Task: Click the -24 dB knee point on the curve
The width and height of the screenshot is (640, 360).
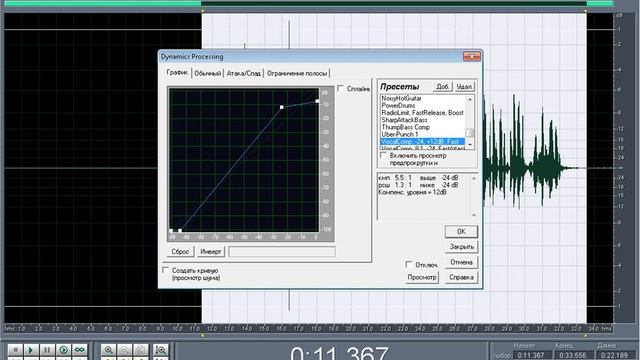Action: (282, 107)
